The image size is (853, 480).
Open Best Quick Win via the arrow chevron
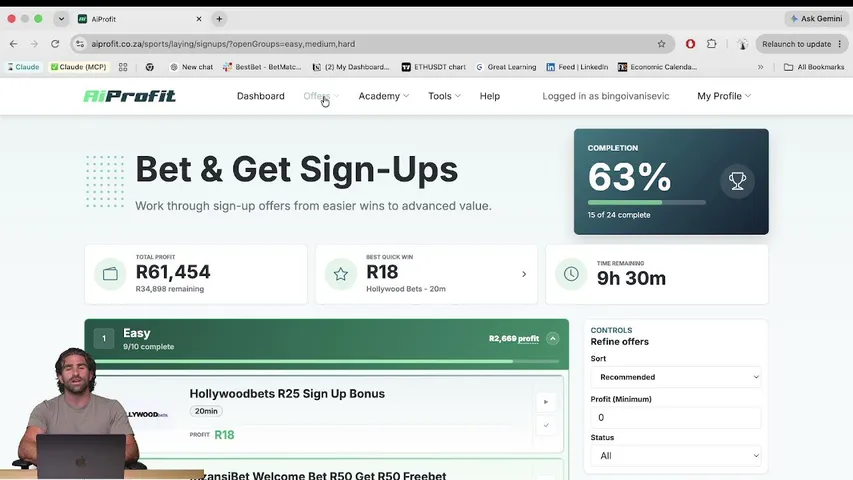pyautogui.click(x=524, y=274)
